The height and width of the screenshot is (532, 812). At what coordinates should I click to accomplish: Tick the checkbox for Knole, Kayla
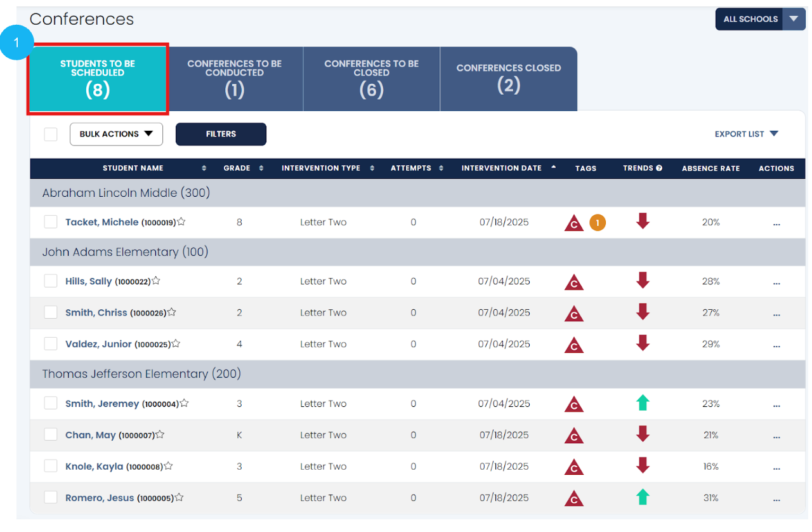click(51, 466)
